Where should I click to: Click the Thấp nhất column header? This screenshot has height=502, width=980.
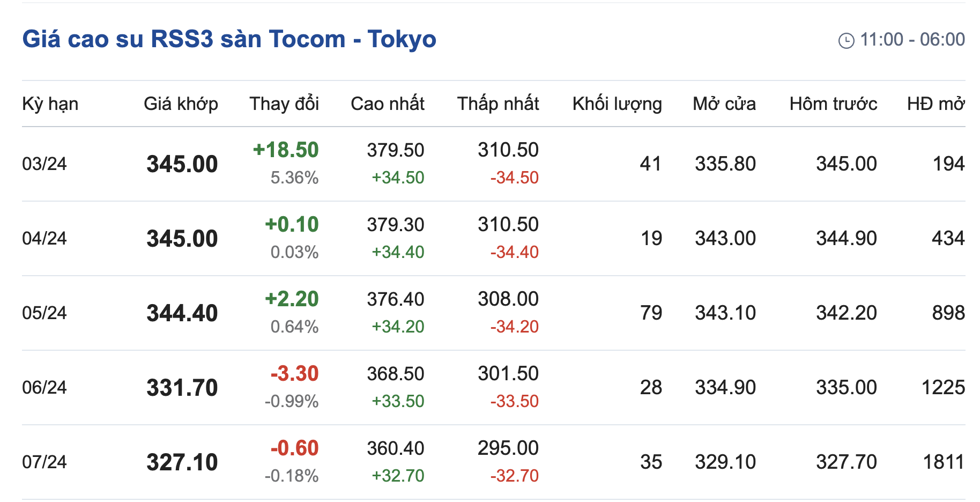[x=498, y=104]
